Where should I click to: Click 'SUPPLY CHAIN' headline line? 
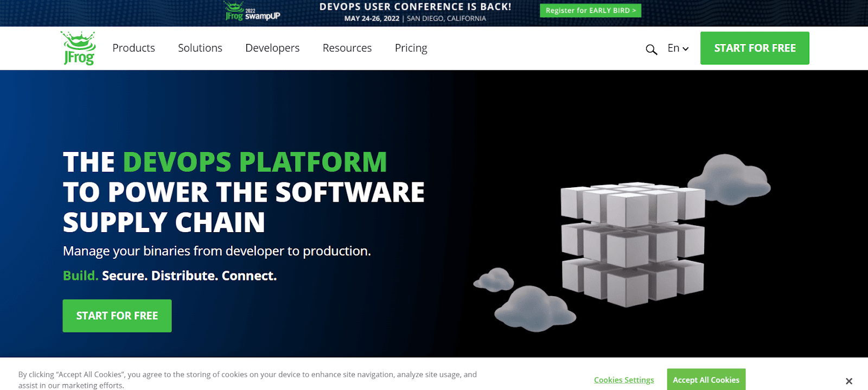[164, 222]
